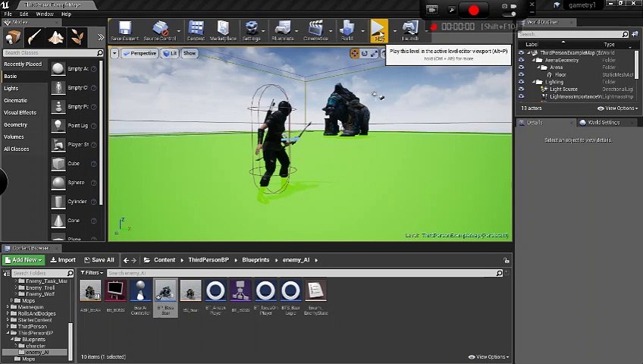This screenshot has width=643, height=364.
Task: Expand the Mannequin folder in the tree
Action: point(8,307)
